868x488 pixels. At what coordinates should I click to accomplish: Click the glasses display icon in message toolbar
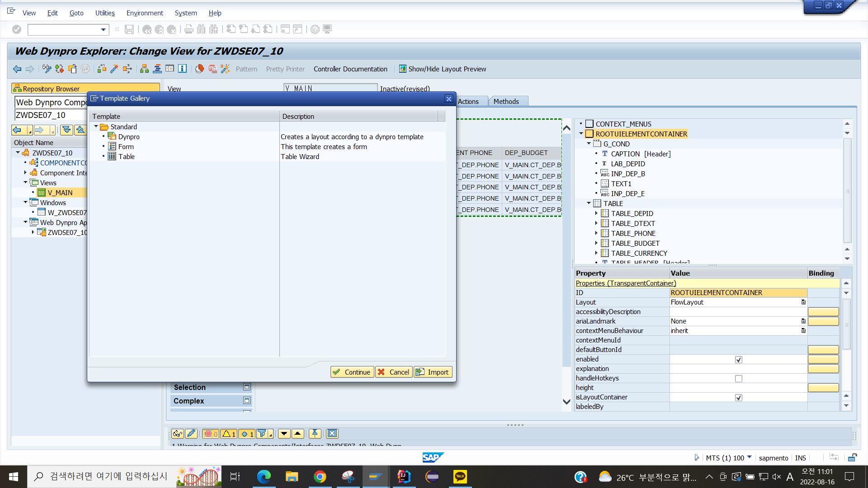(x=178, y=434)
